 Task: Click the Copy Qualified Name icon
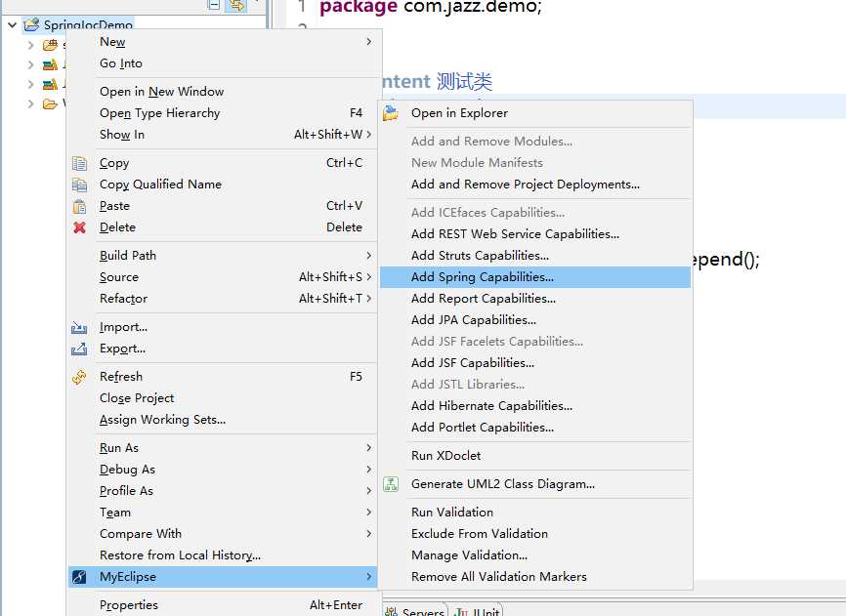tap(79, 185)
